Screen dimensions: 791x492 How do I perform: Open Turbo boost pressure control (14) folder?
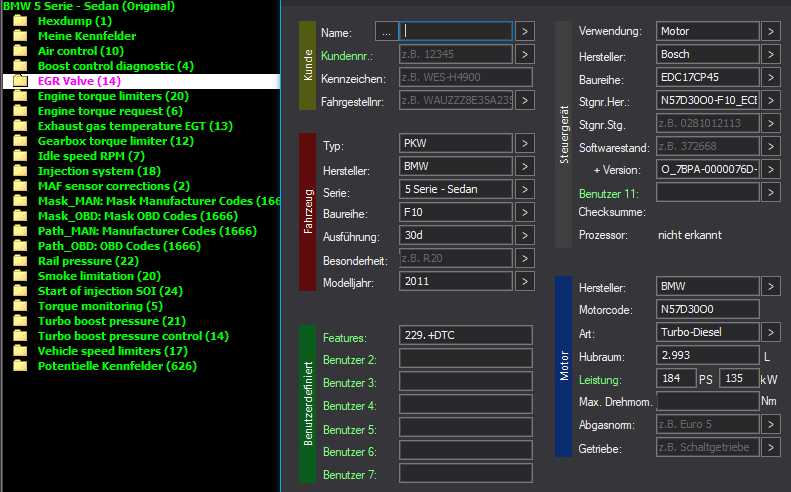(x=133, y=336)
